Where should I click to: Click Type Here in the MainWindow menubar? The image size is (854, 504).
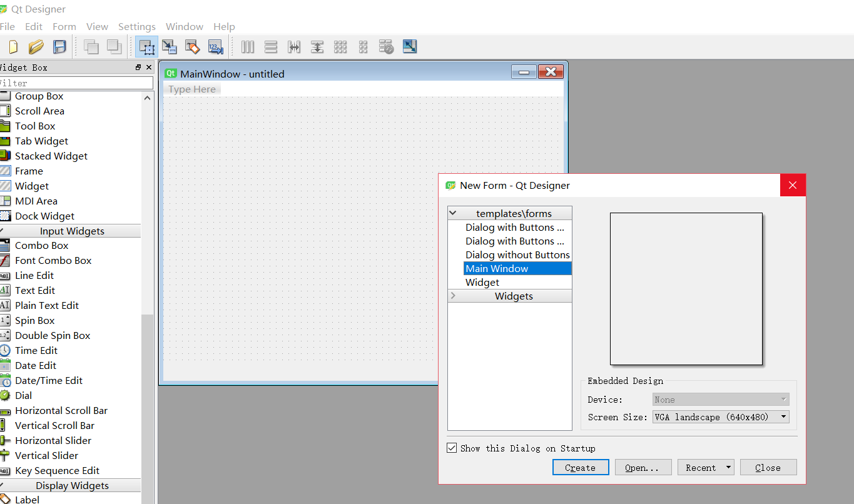pos(192,89)
